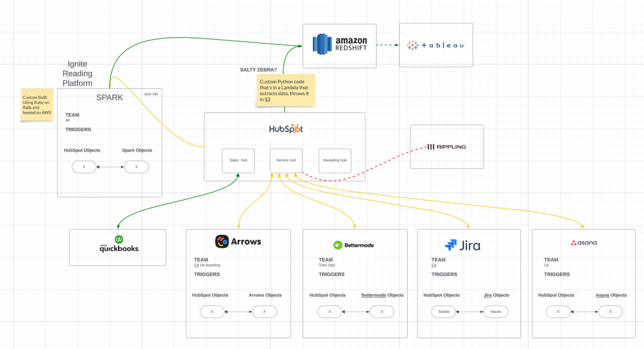Select the Ignite Reading Platform label
This screenshot has height=349, width=644.
pos(77,74)
